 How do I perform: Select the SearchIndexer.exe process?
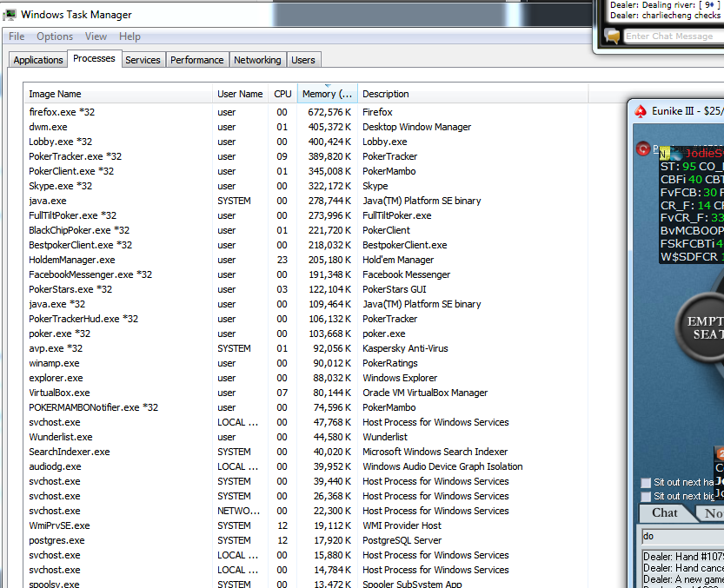306,452
